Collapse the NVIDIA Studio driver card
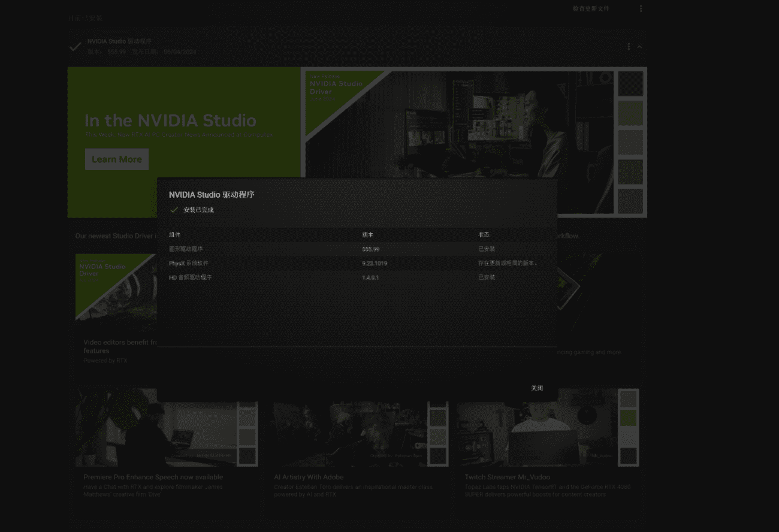Image resolution: width=779 pixels, height=532 pixels. coord(640,46)
